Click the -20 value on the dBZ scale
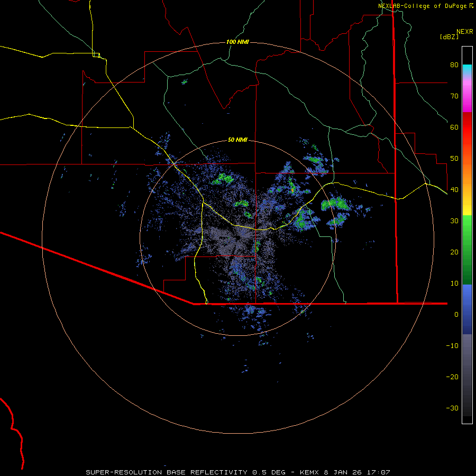 click(x=452, y=377)
